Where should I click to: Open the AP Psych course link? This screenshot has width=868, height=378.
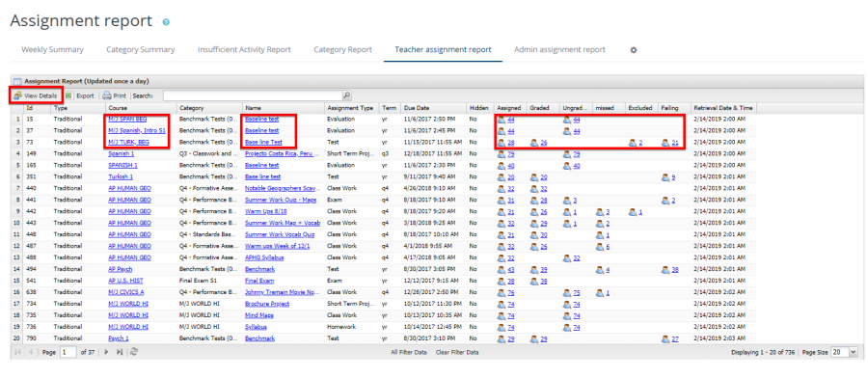click(121, 269)
